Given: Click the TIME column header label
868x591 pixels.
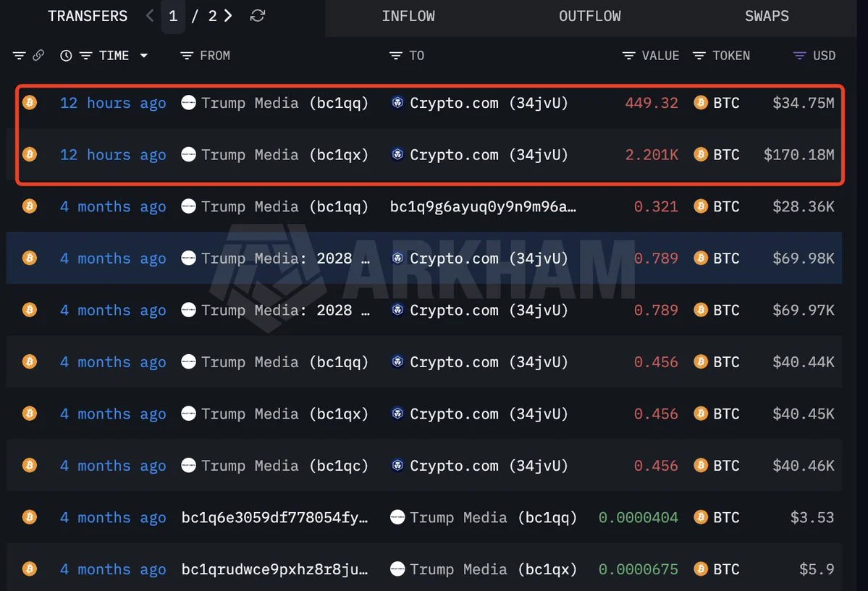Looking at the screenshot, I should tap(114, 55).
